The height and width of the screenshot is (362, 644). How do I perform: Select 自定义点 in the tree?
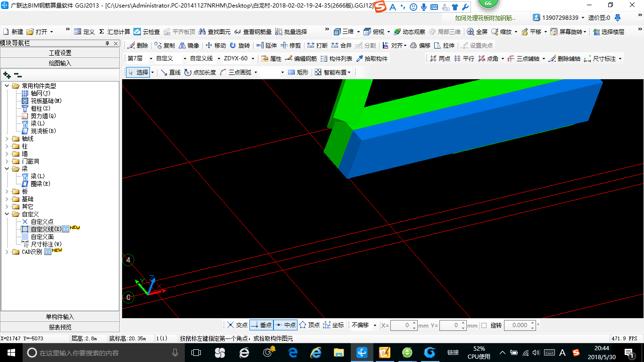(x=42, y=222)
